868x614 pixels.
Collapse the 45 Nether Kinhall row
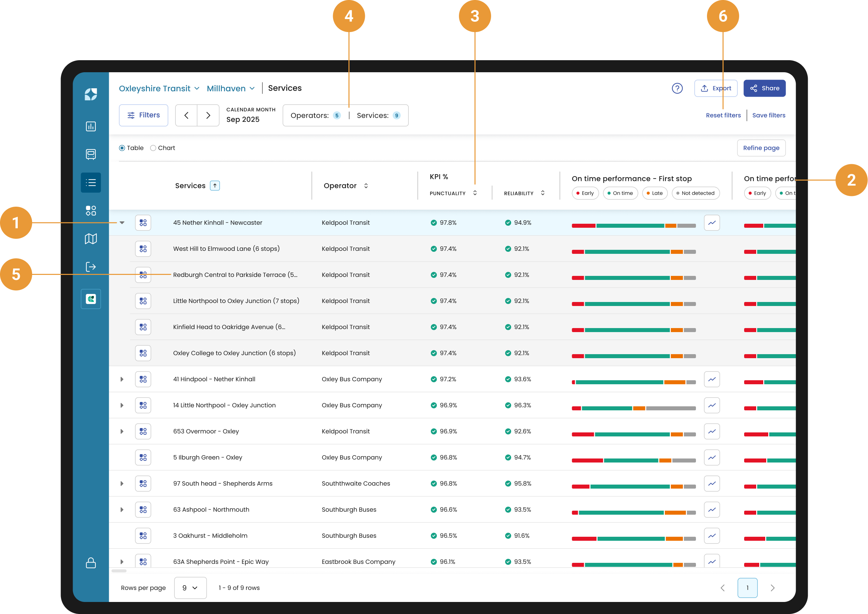coord(122,223)
